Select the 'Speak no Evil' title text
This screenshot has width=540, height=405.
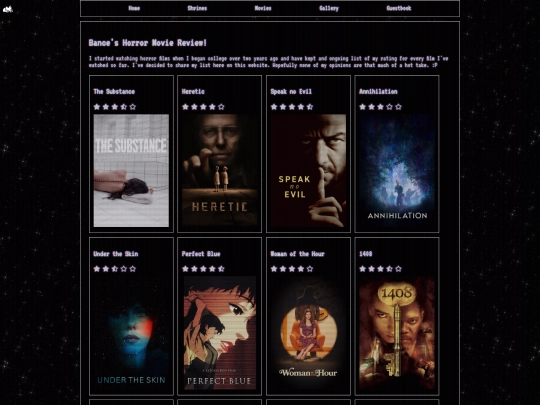click(x=291, y=92)
